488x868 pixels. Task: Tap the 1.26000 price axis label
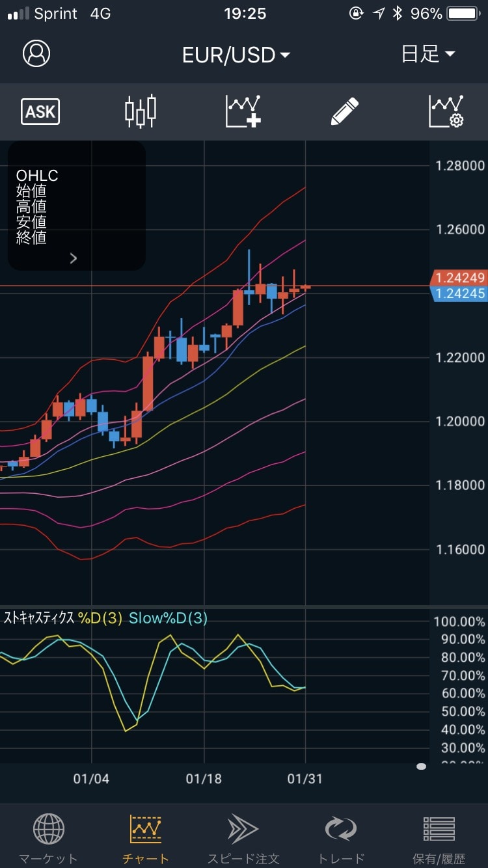pyautogui.click(x=460, y=230)
